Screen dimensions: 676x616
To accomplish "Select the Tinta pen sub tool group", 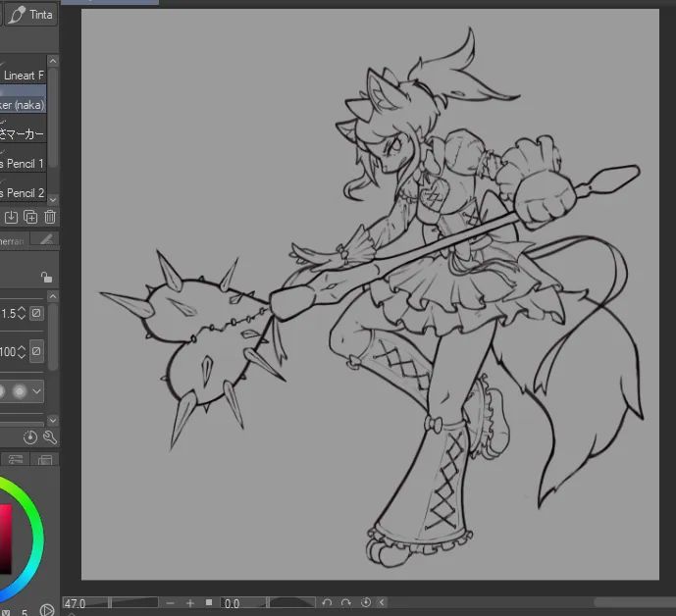I will (x=30, y=15).
